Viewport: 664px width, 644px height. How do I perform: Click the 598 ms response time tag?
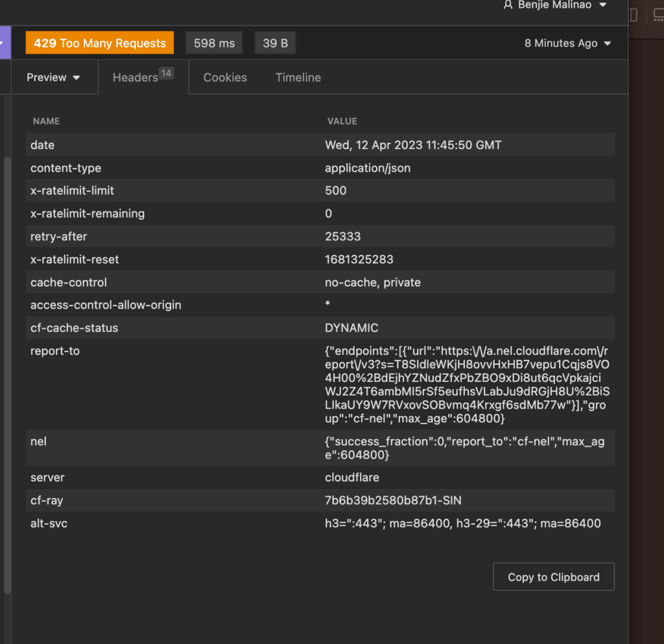(x=214, y=43)
